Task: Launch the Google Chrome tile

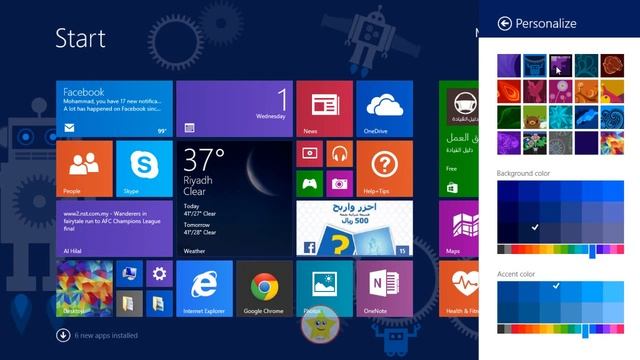Action: coord(264,289)
